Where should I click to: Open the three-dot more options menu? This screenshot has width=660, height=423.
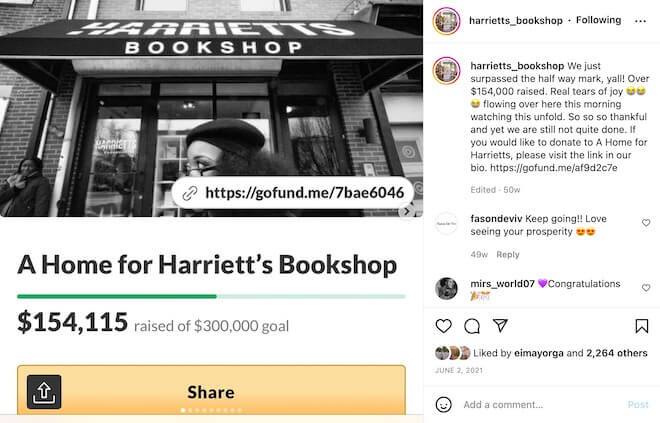pyautogui.click(x=640, y=21)
